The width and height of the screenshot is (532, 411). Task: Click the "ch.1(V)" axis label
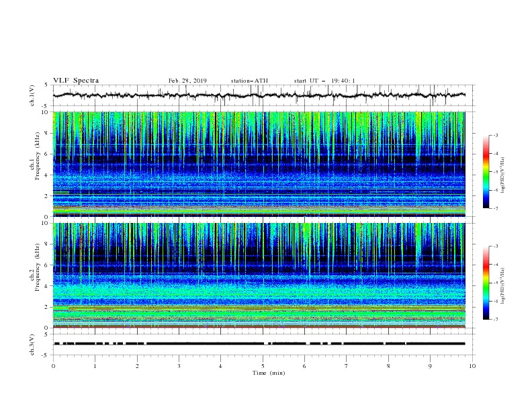click(32, 95)
